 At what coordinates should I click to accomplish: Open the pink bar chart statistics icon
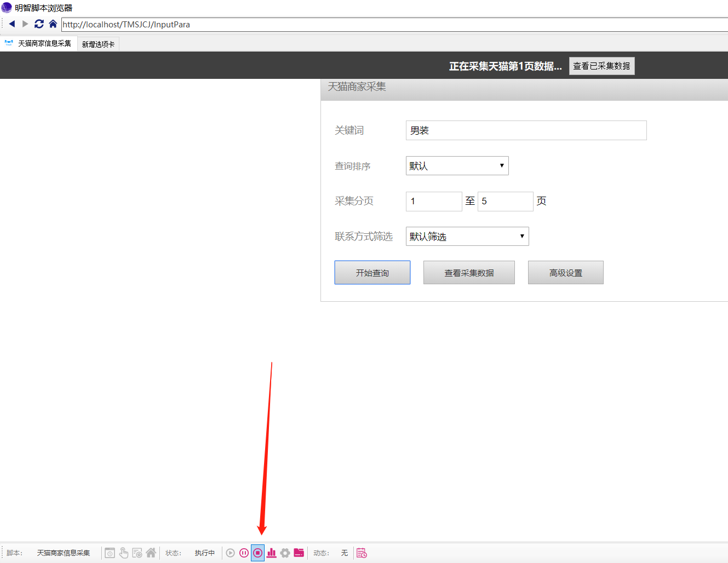click(272, 553)
